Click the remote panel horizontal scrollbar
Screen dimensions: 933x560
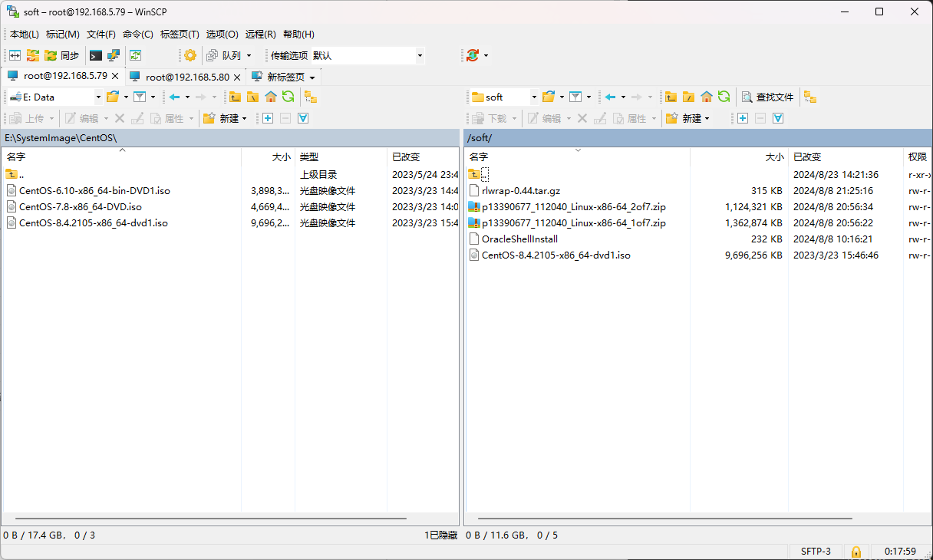pyautogui.click(x=664, y=518)
